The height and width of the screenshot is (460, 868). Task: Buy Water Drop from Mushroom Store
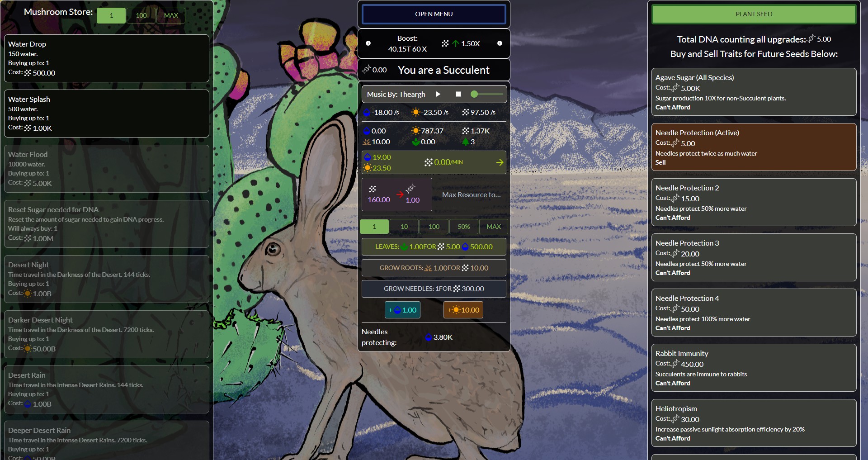click(x=107, y=58)
